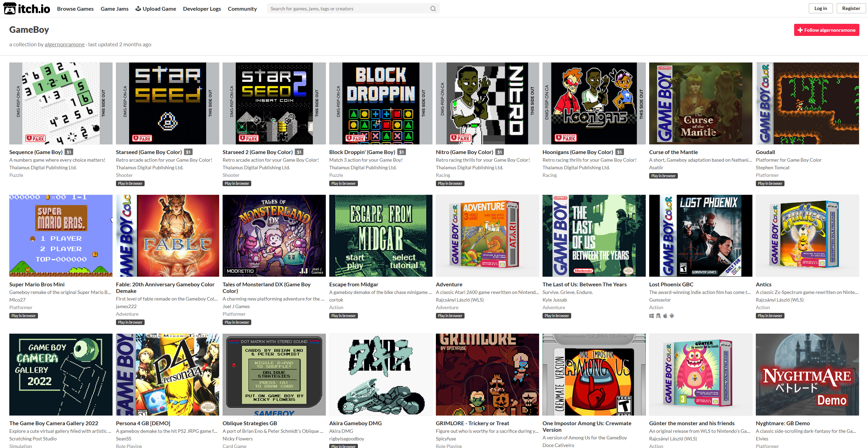Open the Curse of the Mantle cover
The height and width of the screenshot is (448, 868).
pyautogui.click(x=701, y=103)
